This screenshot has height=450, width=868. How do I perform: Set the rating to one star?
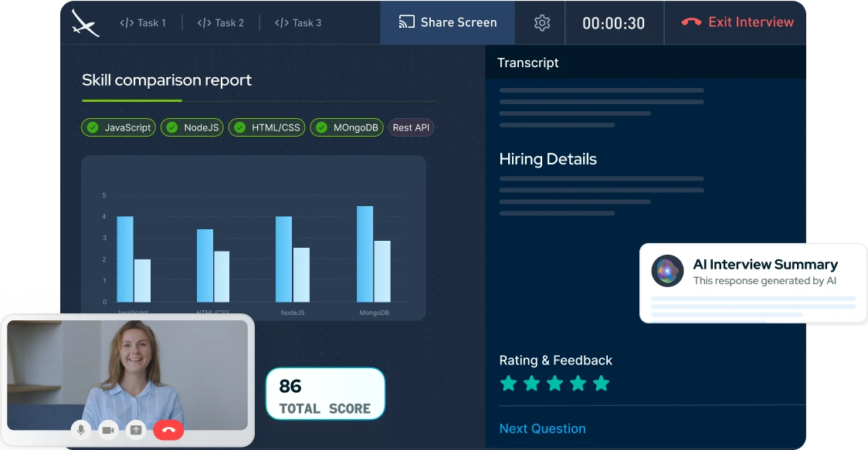coord(508,384)
